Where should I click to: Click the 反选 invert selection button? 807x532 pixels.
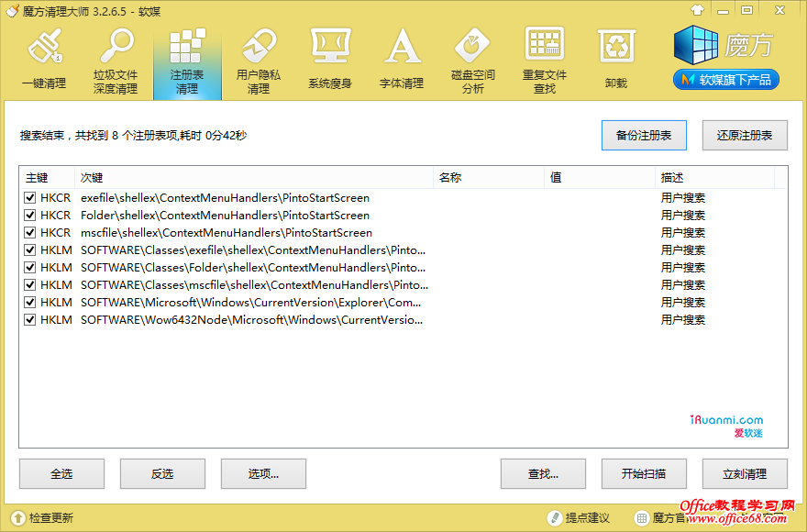click(x=162, y=474)
